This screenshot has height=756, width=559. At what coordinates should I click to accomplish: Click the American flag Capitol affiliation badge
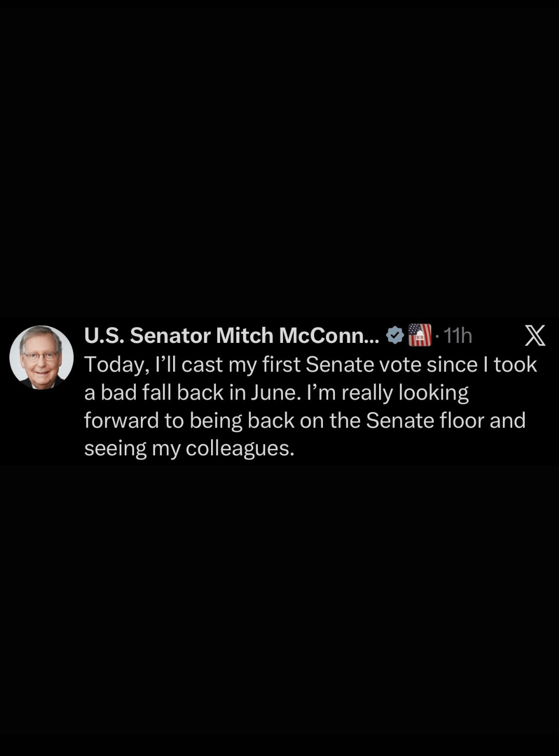tap(420, 335)
